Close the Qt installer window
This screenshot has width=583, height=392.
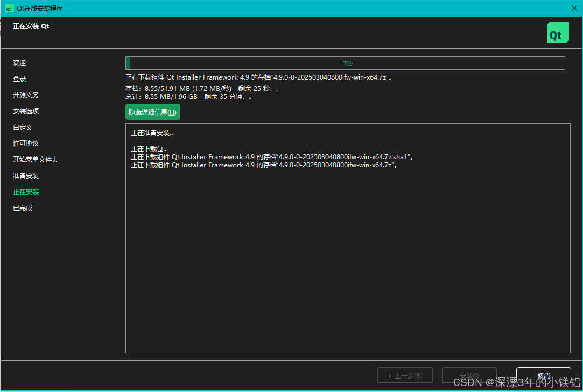pos(574,8)
